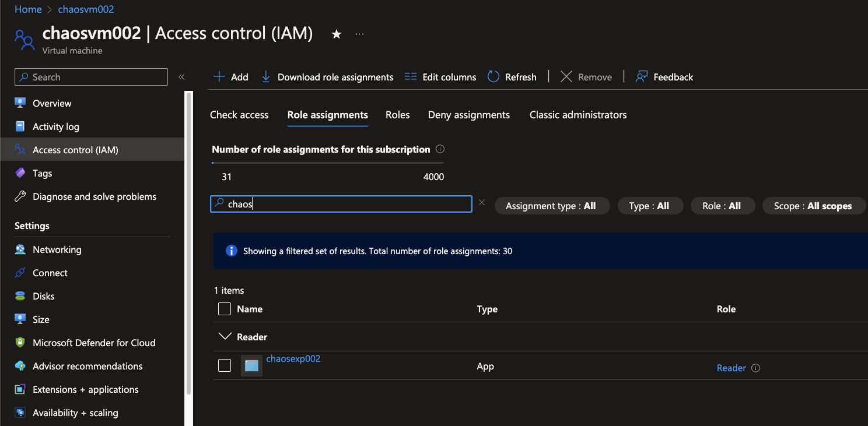Click the Overview monitor icon in sidebar
This screenshot has width=868, height=426.
(x=20, y=103)
